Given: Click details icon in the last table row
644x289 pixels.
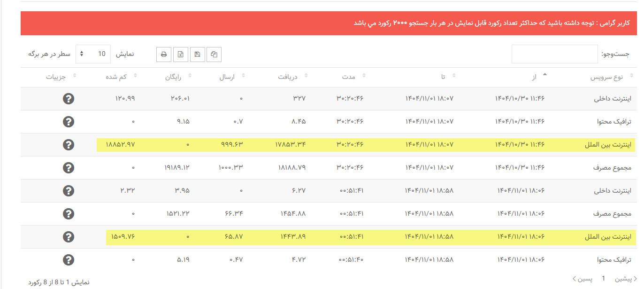Looking at the screenshot, I should 69,260.
